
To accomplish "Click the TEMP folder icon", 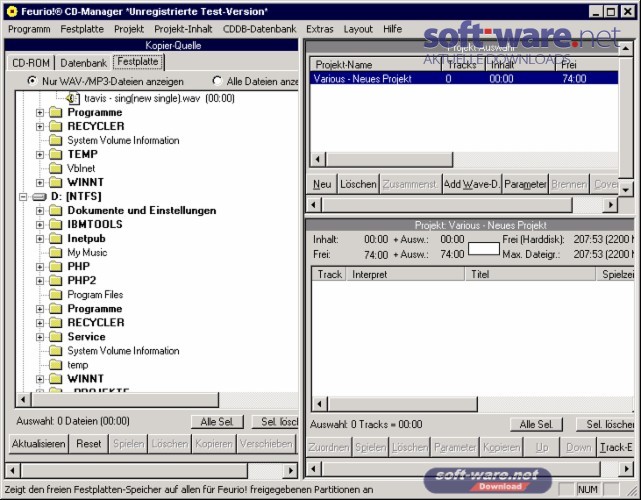I will pyautogui.click(x=56, y=154).
